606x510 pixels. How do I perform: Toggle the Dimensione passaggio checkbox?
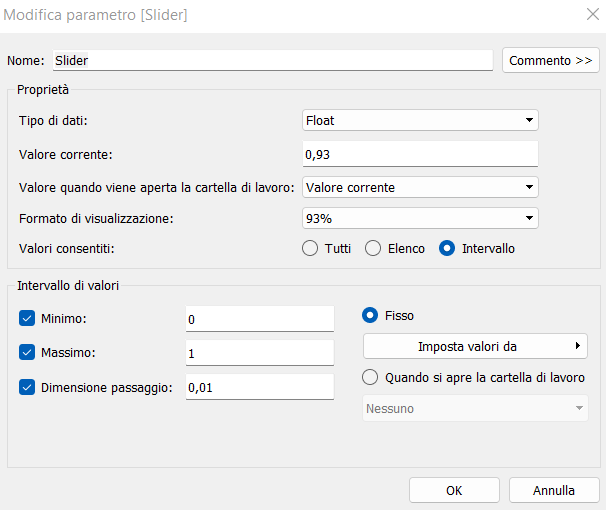[x=27, y=387]
